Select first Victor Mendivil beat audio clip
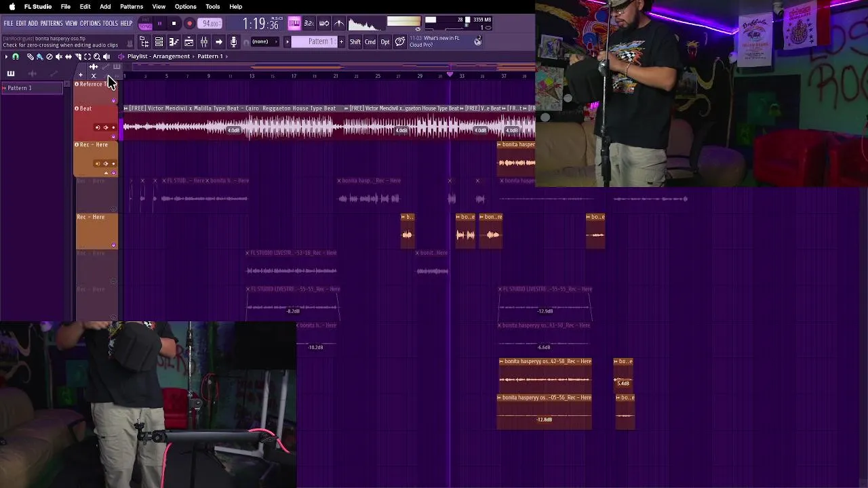Viewport: 868px width, 488px height. (x=233, y=123)
